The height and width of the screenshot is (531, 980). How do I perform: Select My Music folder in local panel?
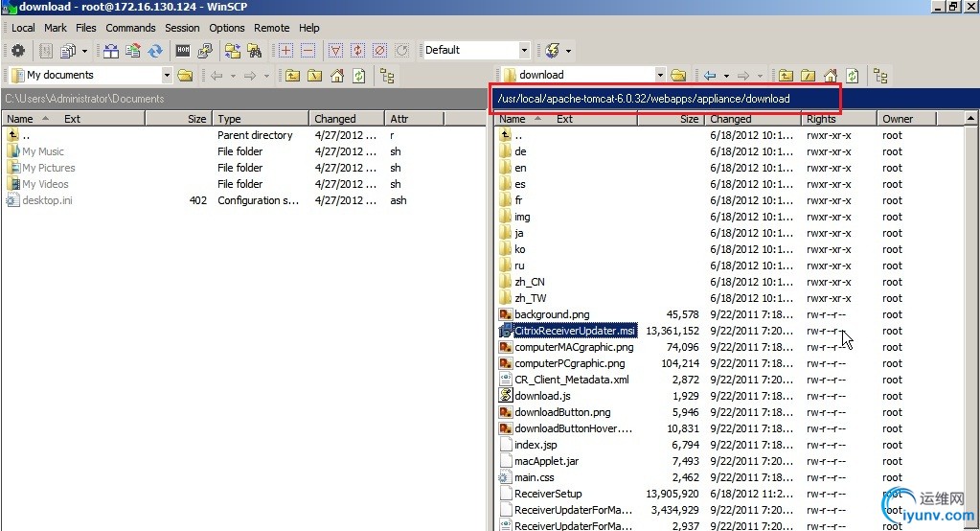[42, 152]
